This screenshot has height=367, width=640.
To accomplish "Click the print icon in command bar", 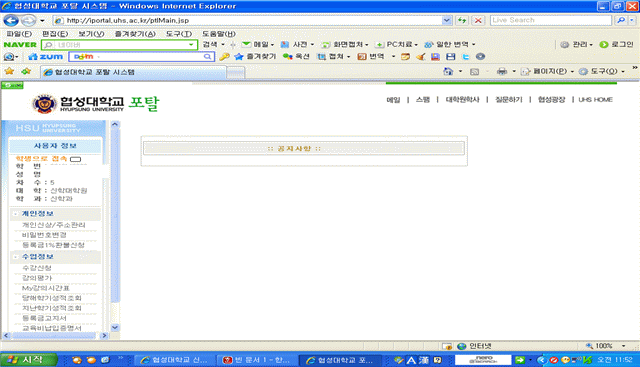I will (x=502, y=71).
